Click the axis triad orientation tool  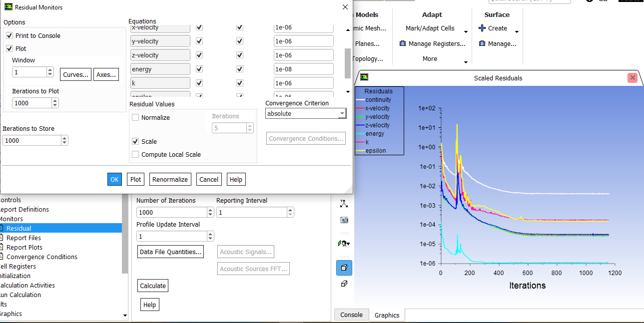(344, 204)
